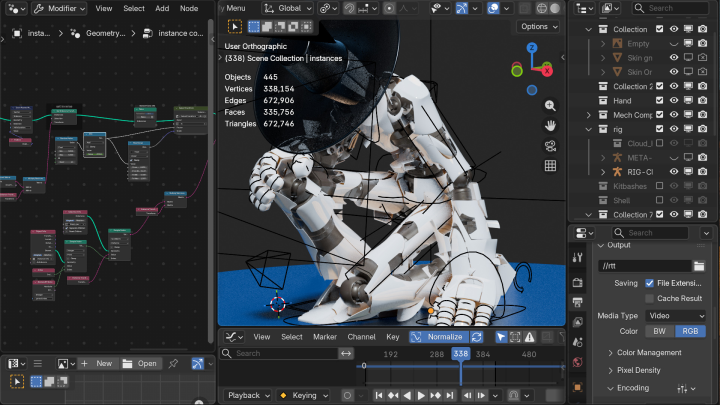Click the pin icon next to Open
720x405 pixels.
click(173, 364)
